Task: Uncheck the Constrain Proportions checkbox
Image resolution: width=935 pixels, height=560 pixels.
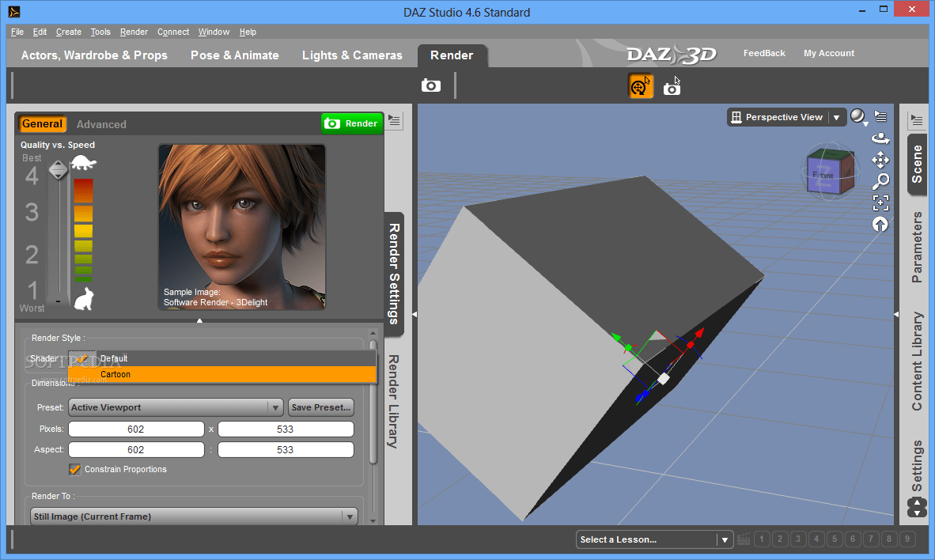Action: click(x=74, y=469)
